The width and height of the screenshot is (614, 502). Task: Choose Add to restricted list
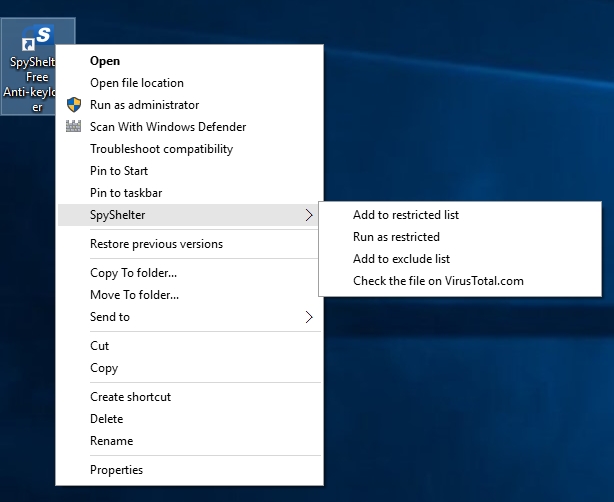tap(460, 215)
